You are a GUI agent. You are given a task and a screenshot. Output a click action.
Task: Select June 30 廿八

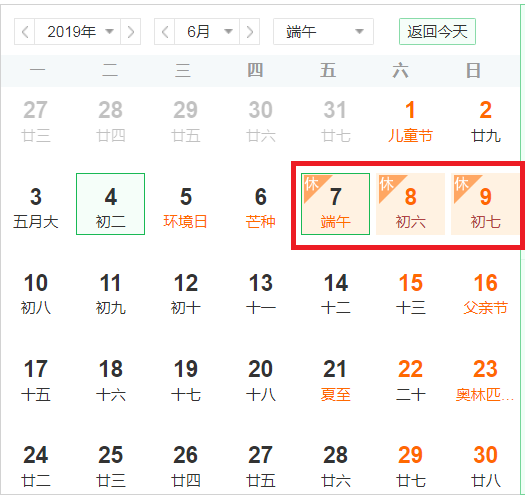point(485,466)
